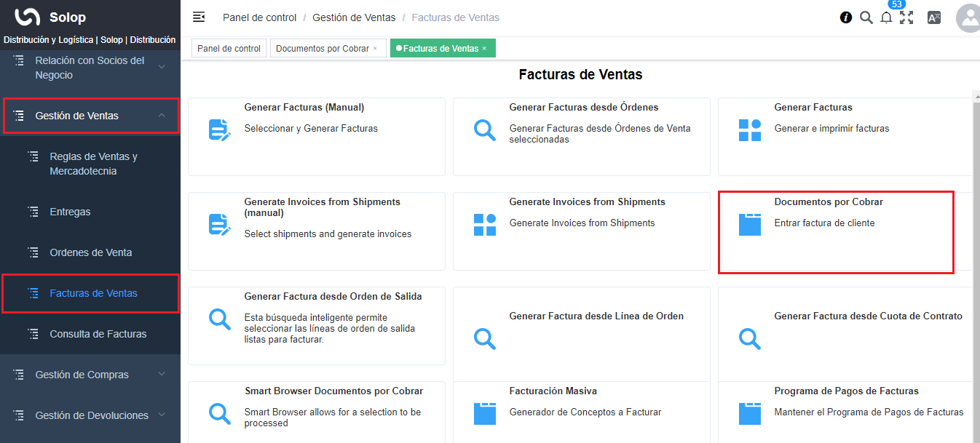The width and height of the screenshot is (980, 443).
Task: Open notifications bell with 53 badge
Action: (886, 17)
